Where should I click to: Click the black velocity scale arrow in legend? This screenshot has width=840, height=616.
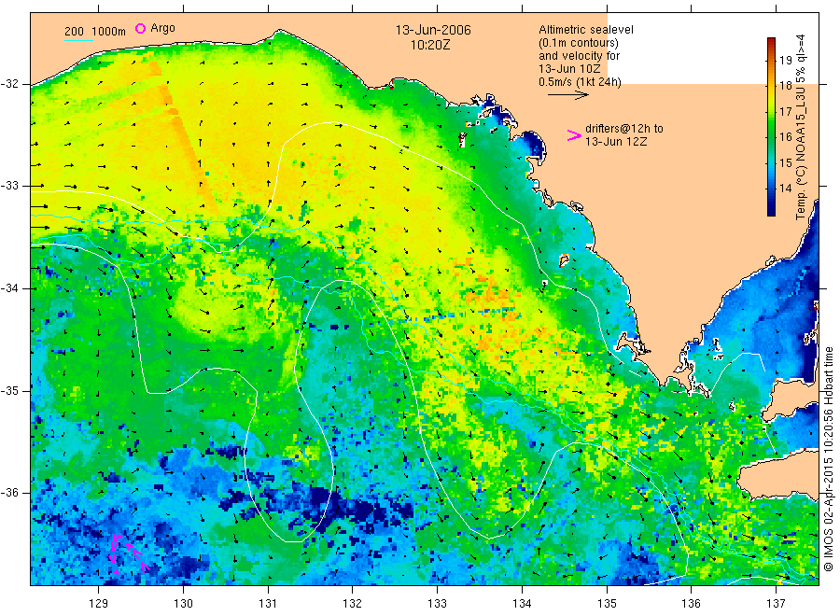(567, 95)
